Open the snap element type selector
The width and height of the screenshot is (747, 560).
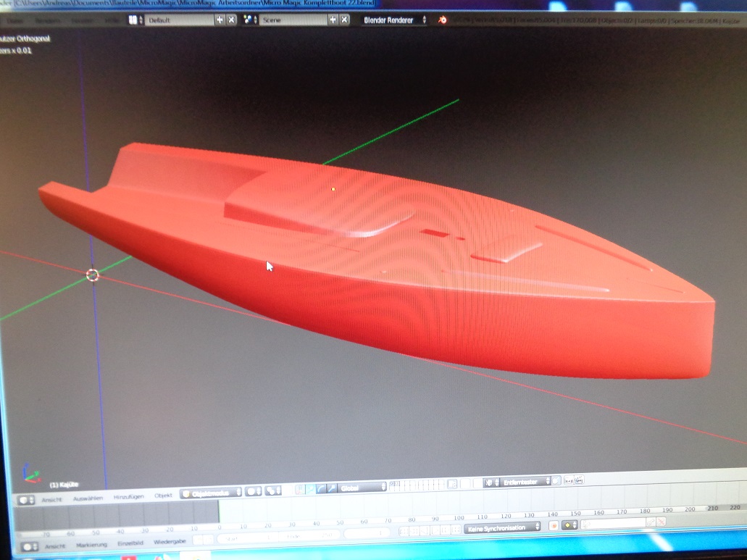(491, 483)
